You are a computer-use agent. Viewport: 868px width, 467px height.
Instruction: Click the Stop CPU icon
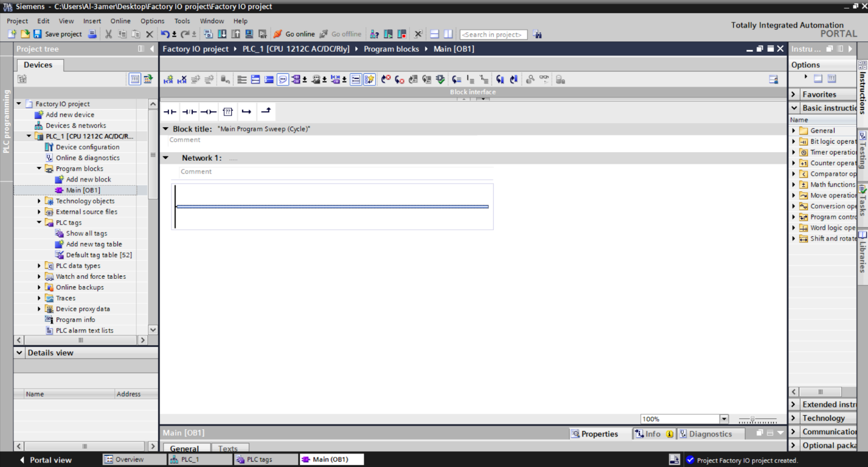click(x=402, y=34)
